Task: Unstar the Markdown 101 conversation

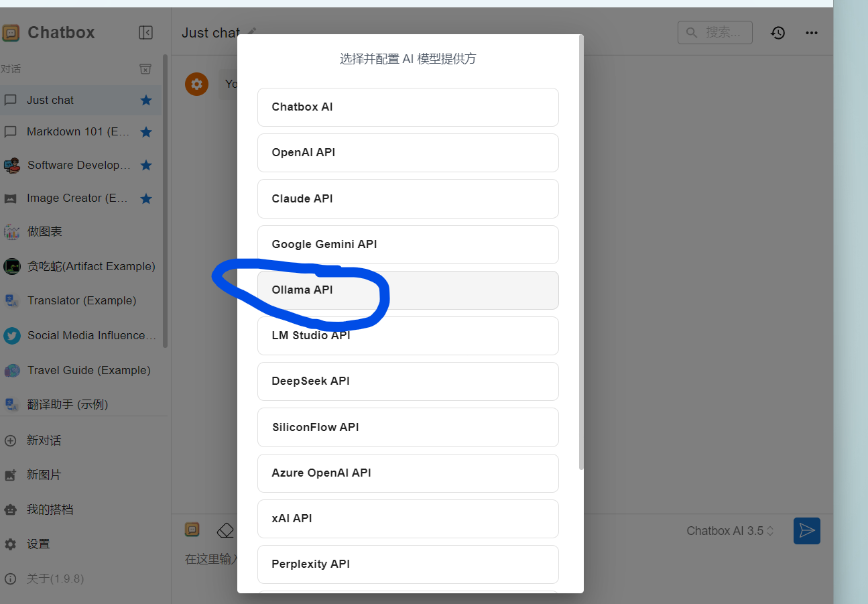Action: coord(146,132)
